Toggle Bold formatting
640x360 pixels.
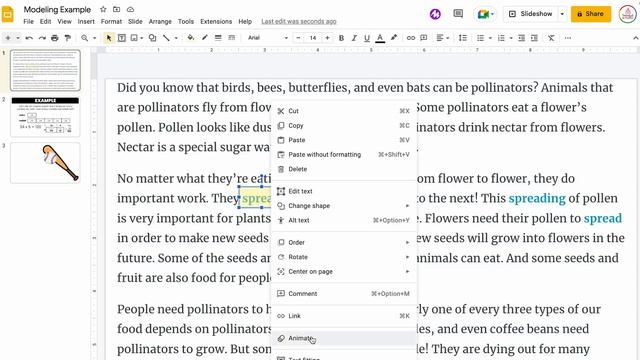tap(341, 38)
